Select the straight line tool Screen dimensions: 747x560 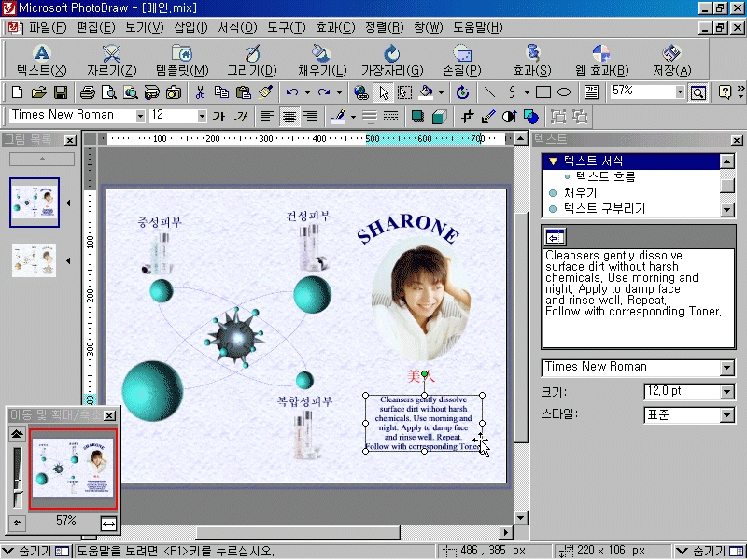(489, 91)
